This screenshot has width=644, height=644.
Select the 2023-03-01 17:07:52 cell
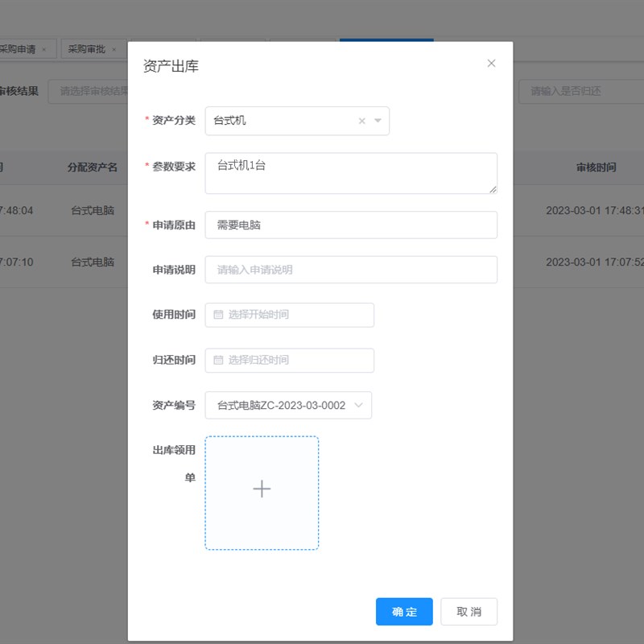[595, 262]
